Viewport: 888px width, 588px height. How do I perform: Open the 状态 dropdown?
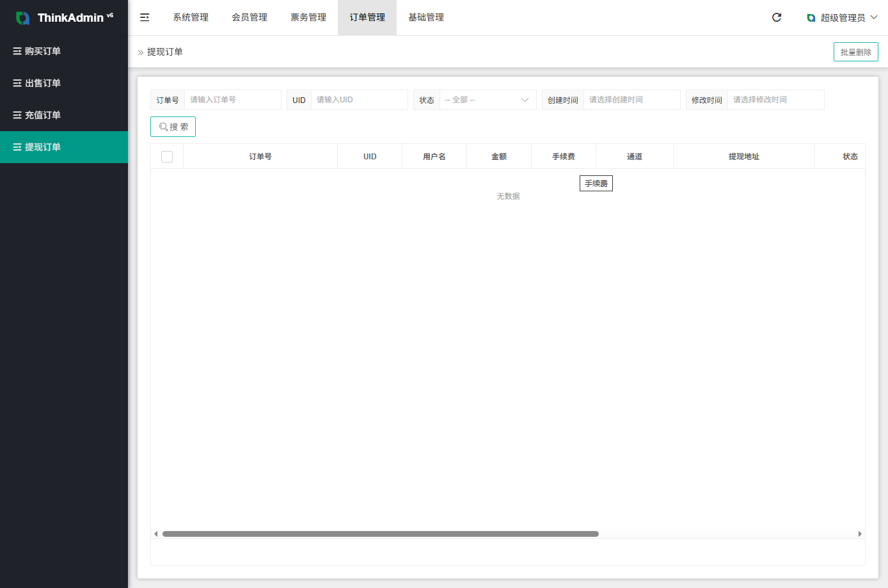pos(488,100)
